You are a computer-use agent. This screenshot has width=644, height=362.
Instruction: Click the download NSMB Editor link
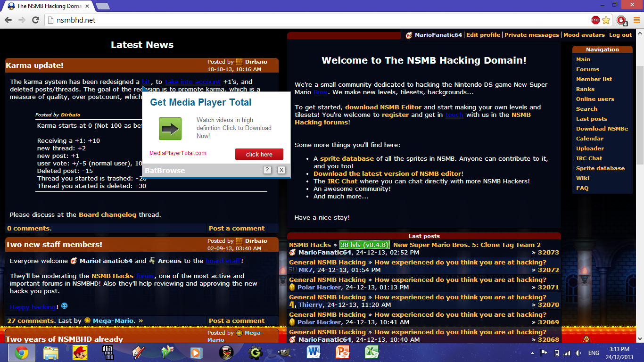point(383,107)
